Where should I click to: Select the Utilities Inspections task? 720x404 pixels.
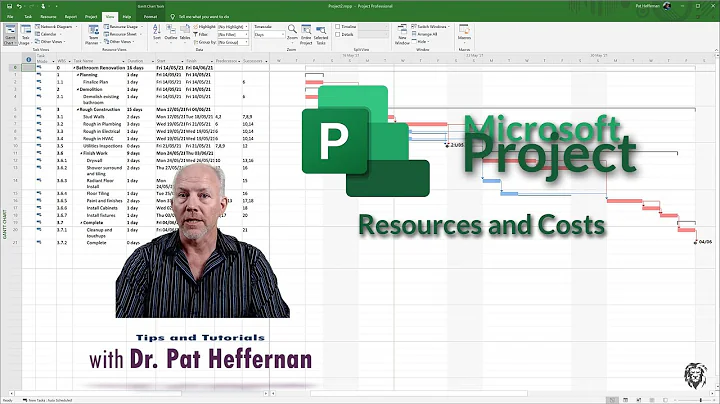[x=103, y=146]
